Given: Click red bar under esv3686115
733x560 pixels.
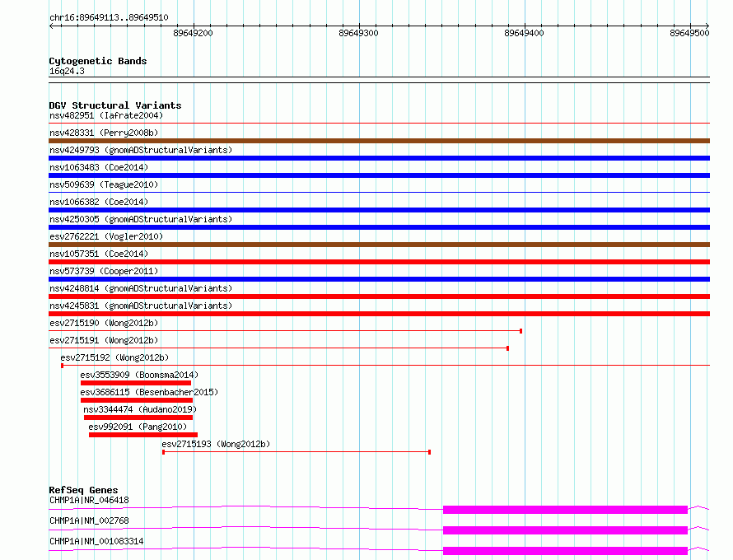Looking at the screenshot, I should tap(137, 400).
